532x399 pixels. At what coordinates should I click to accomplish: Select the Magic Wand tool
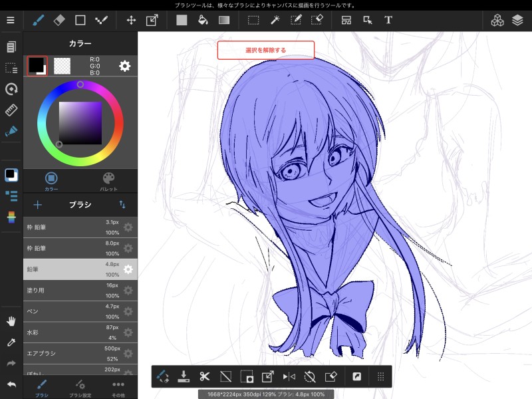point(275,20)
